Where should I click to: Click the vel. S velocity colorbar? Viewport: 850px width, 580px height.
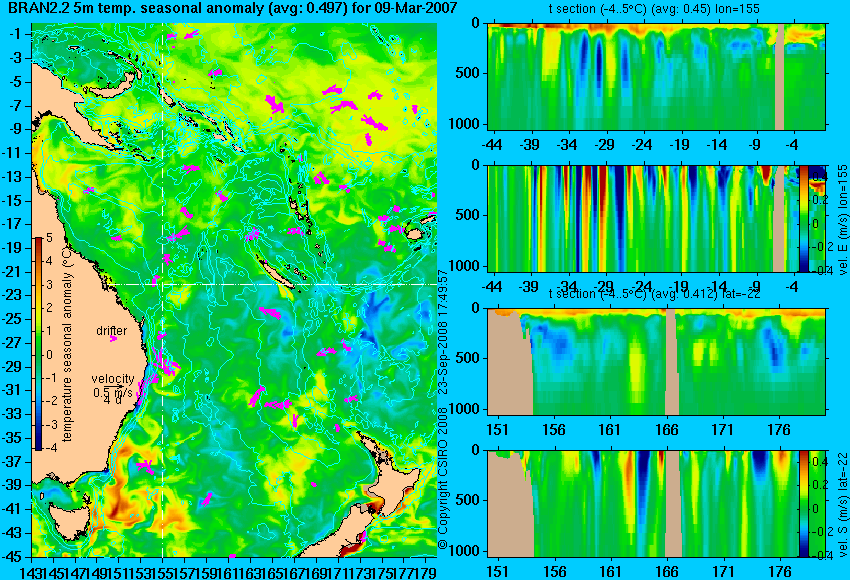[x=803, y=504]
